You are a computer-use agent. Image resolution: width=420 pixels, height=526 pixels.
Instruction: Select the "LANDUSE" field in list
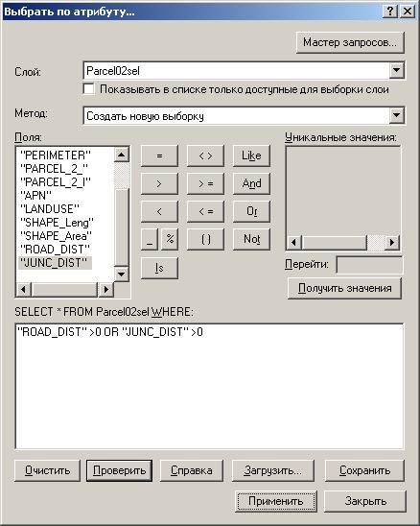pos(50,209)
